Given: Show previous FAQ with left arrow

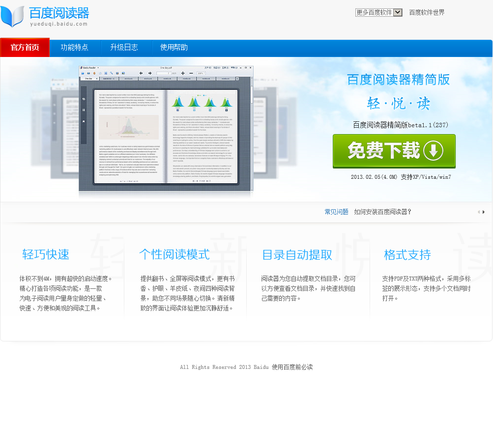Looking at the screenshot, I should 479,212.
